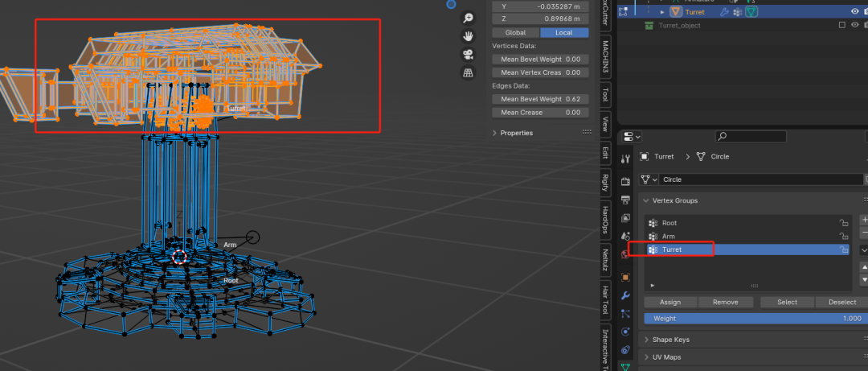Click the Weight slider
This screenshot has width=868, height=371.
click(x=756, y=319)
